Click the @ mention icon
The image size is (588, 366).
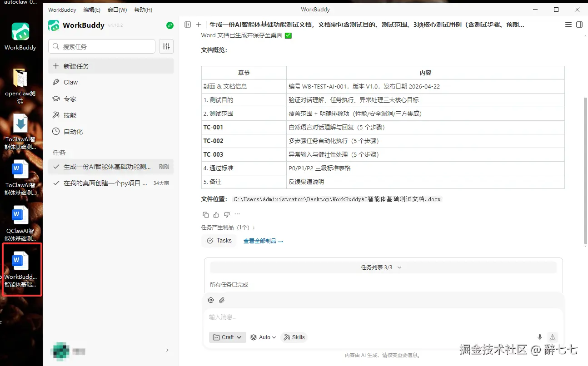211,300
